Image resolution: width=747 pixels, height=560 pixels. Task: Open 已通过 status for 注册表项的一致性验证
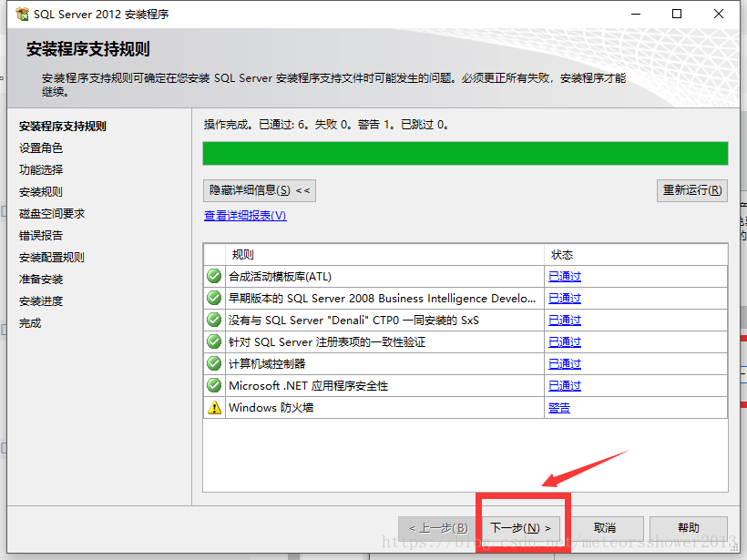click(565, 342)
